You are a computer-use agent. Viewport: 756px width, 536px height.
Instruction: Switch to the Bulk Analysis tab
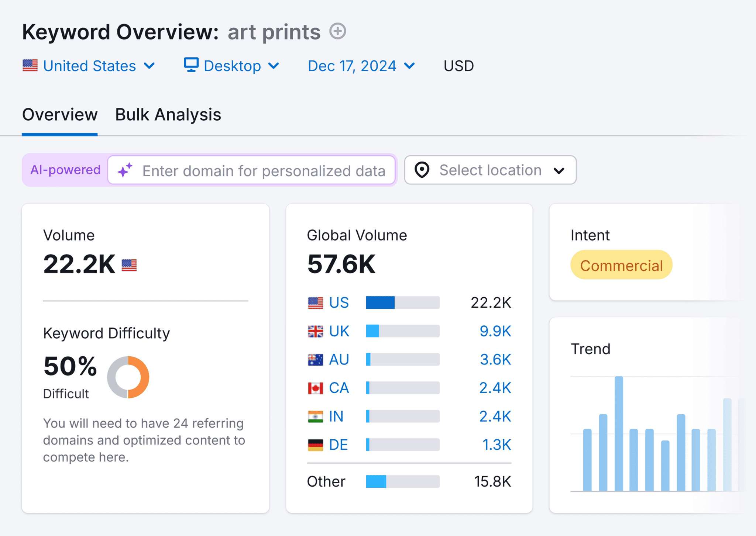168,114
